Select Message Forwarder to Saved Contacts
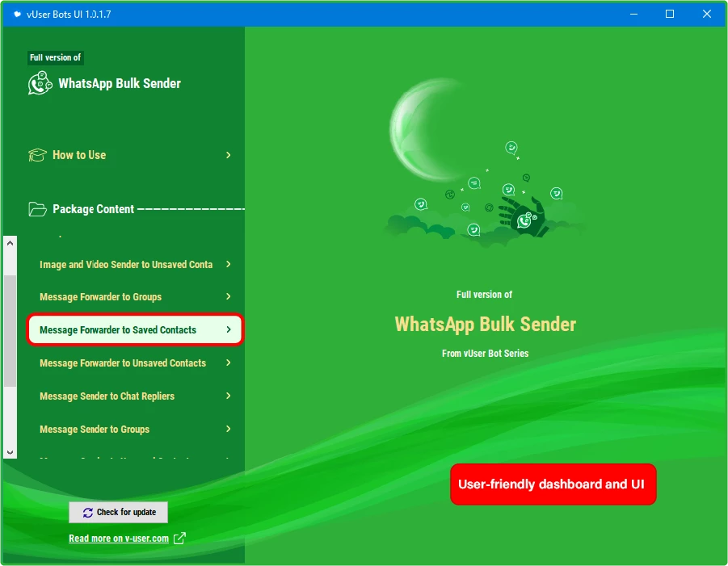Viewport: 728px width, 566px height. point(135,330)
